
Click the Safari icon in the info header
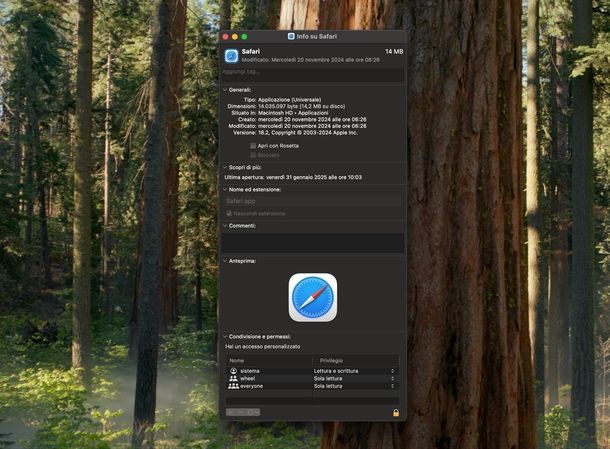pos(231,56)
